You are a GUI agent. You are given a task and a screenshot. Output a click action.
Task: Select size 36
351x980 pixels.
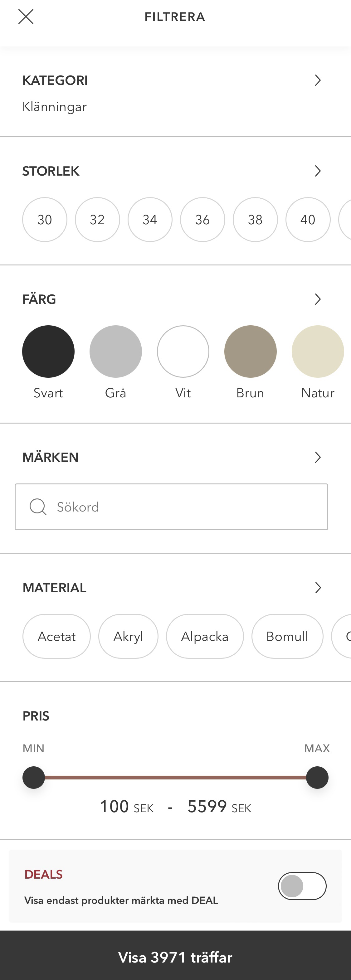coord(202,220)
